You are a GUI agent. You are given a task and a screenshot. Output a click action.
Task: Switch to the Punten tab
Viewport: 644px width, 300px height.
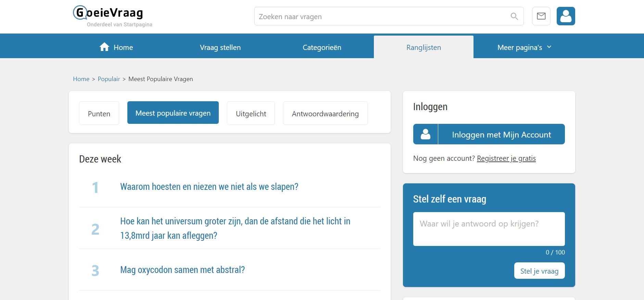[x=99, y=113]
